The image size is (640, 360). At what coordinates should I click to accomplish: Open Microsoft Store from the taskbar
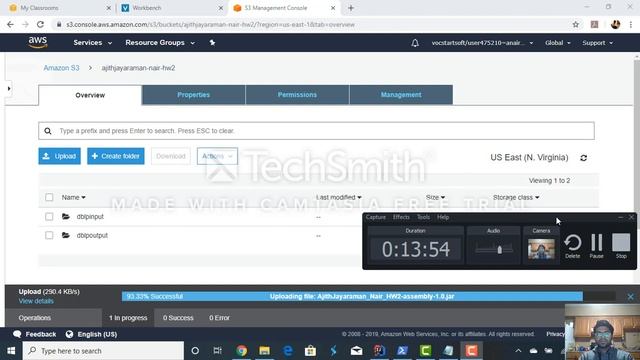coord(310,351)
